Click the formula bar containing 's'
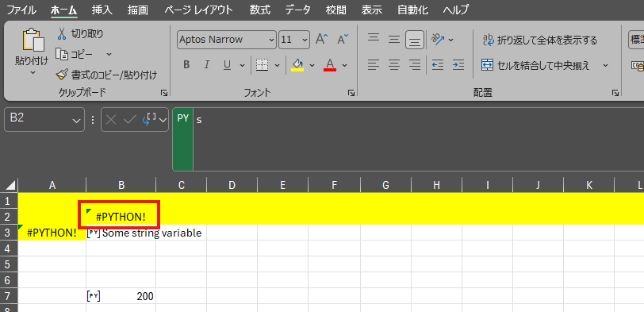 418,140
